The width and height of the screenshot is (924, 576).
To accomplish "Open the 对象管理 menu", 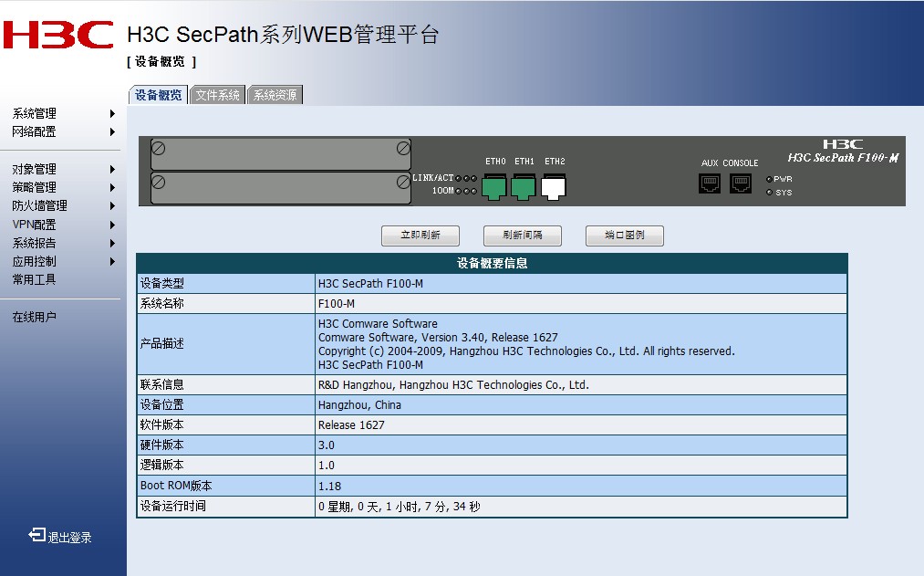I will pos(34,170).
